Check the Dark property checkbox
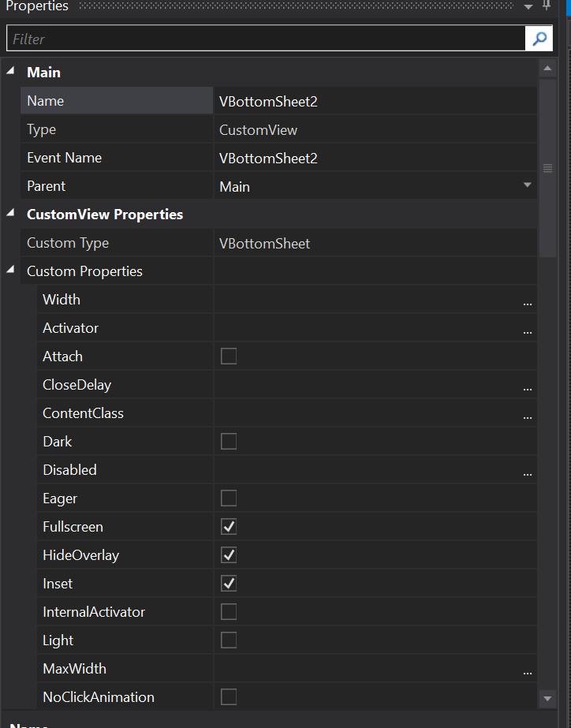 [229, 442]
